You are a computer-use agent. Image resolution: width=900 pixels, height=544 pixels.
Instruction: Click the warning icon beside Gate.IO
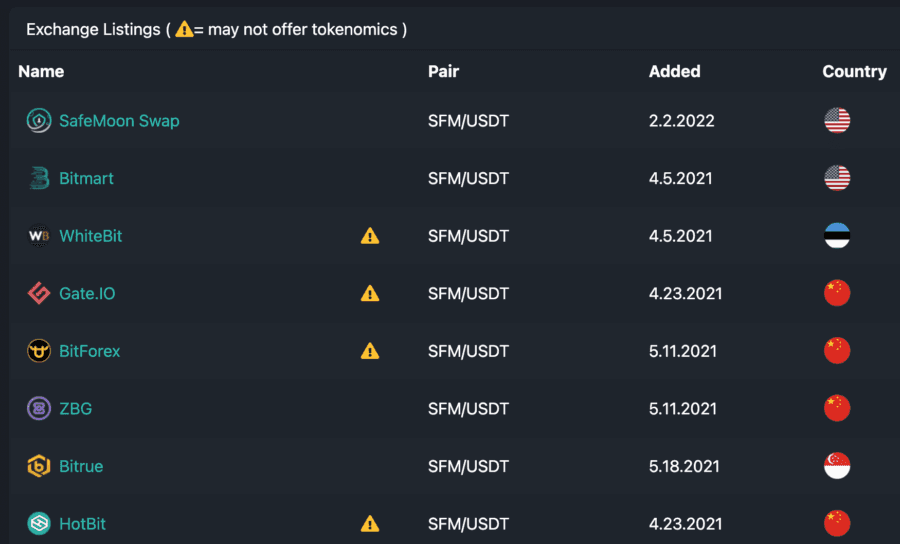tap(370, 294)
